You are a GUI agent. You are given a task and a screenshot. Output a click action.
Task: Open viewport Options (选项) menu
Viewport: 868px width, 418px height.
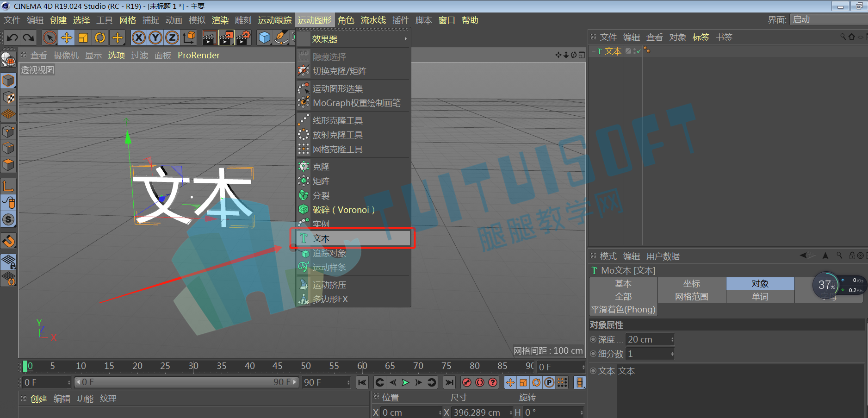[x=117, y=55]
